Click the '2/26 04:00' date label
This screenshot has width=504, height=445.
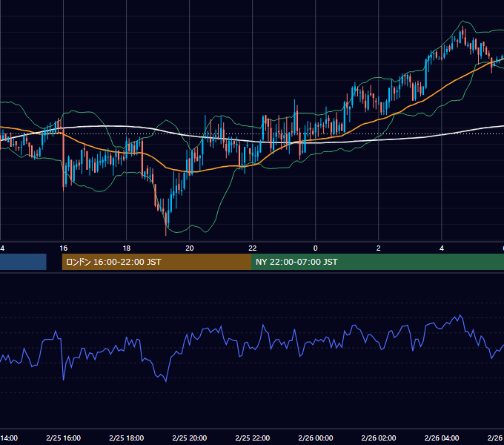coord(441,438)
